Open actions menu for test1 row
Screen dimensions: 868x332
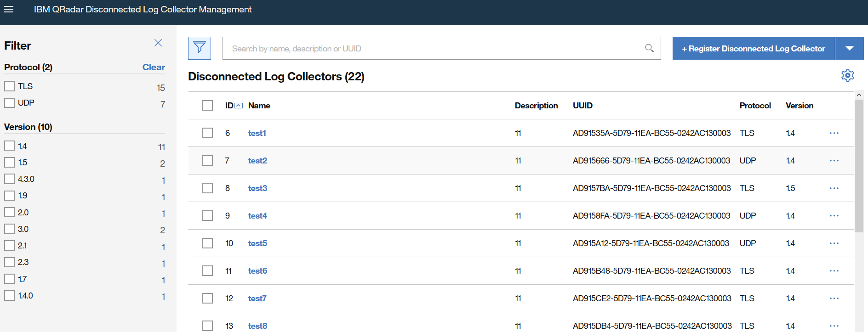(834, 133)
